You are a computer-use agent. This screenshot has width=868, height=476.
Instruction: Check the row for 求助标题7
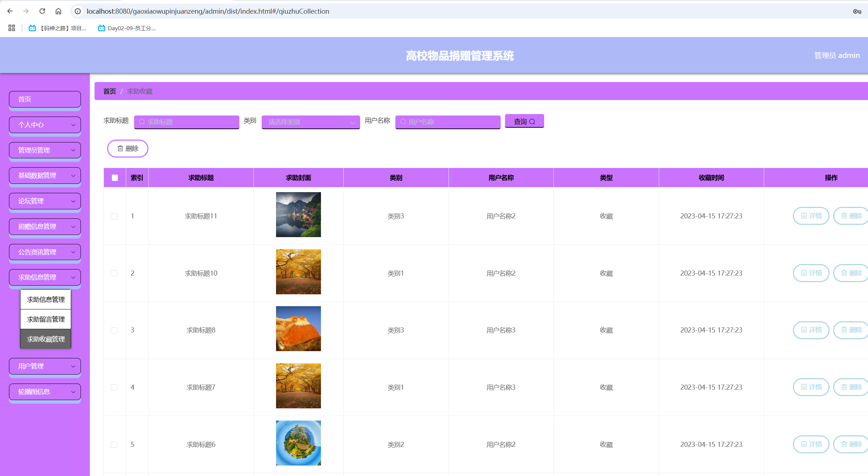[x=114, y=387]
